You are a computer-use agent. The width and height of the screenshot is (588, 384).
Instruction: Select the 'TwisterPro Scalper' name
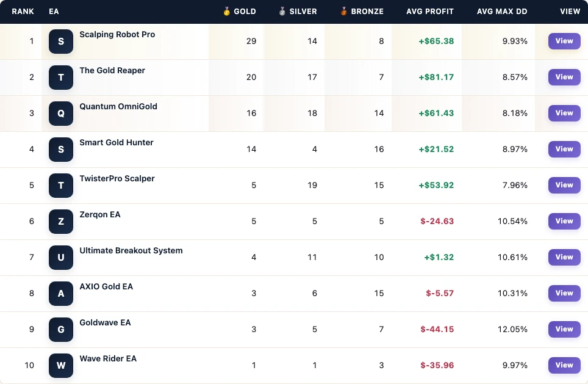[117, 179]
